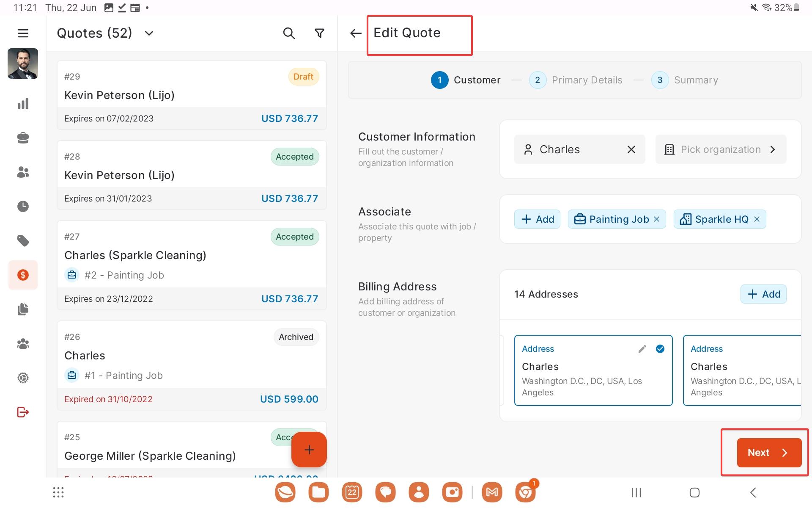Go to Summary step
This screenshot has height=508, width=812.
[x=685, y=80]
